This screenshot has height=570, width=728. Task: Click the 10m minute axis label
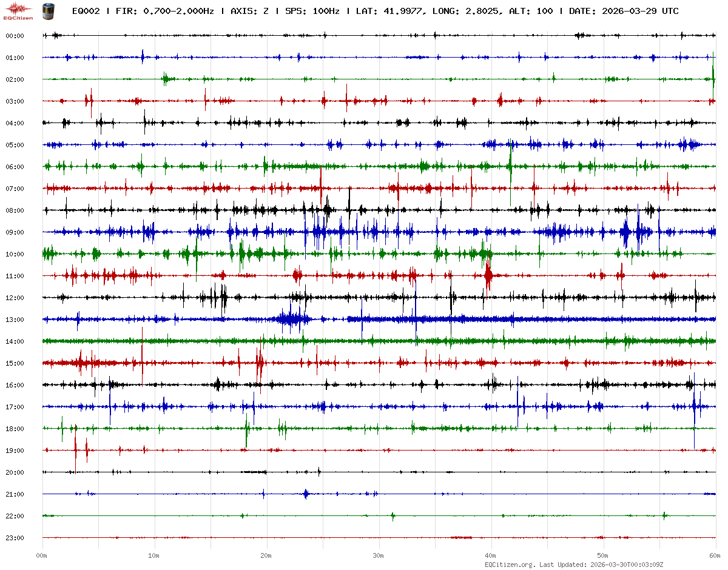tap(154, 555)
